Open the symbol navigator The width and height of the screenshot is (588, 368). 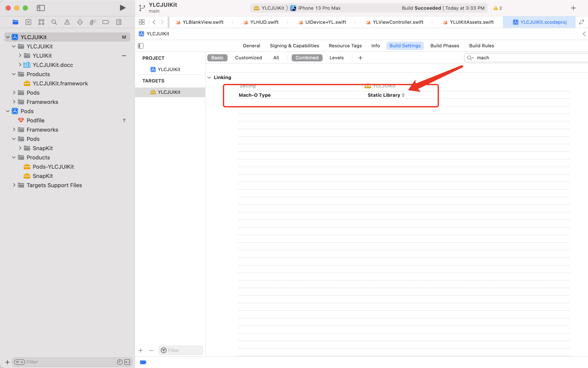click(41, 22)
